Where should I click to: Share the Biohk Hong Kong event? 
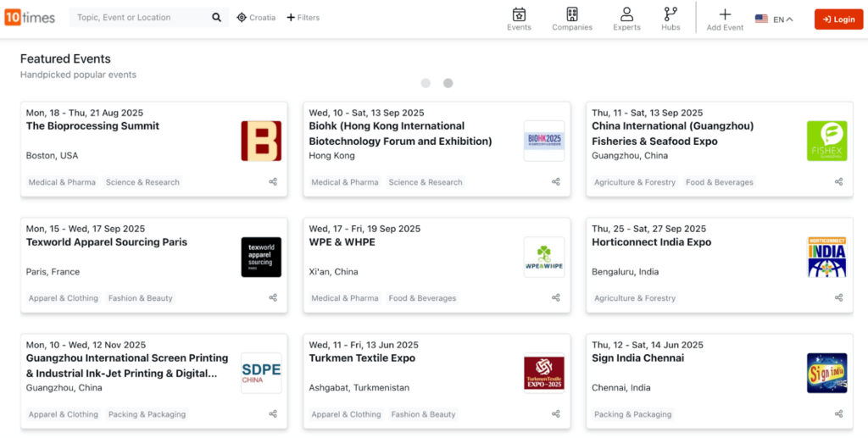[556, 181]
